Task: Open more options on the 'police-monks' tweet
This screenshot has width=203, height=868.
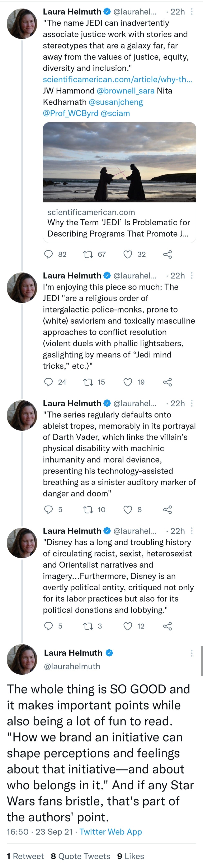Action: pos(192,276)
